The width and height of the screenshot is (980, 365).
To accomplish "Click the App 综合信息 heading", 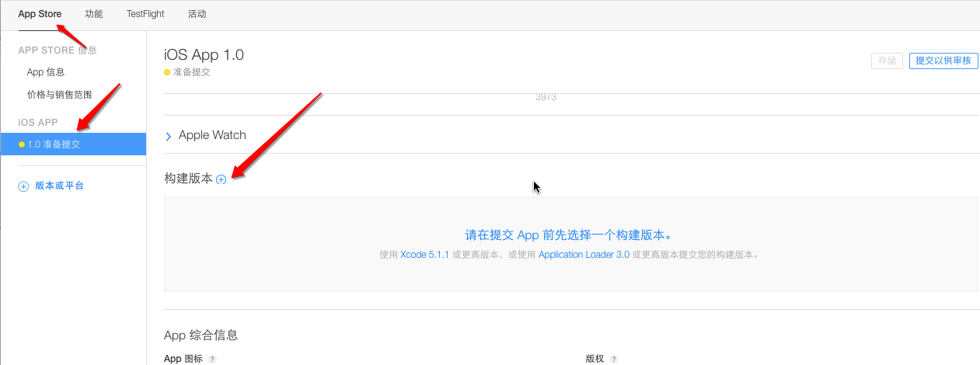I will click(x=201, y=335).
